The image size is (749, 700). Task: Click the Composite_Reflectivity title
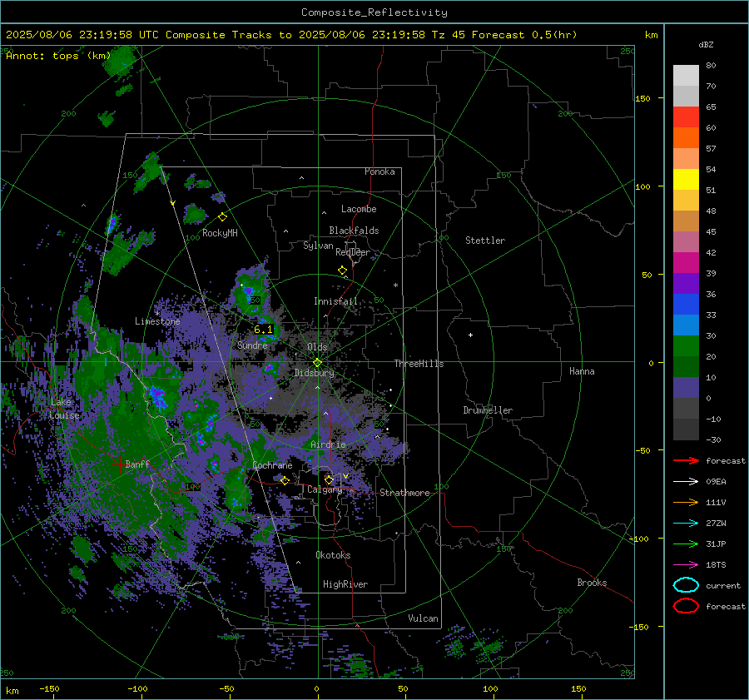click(374, 12)
